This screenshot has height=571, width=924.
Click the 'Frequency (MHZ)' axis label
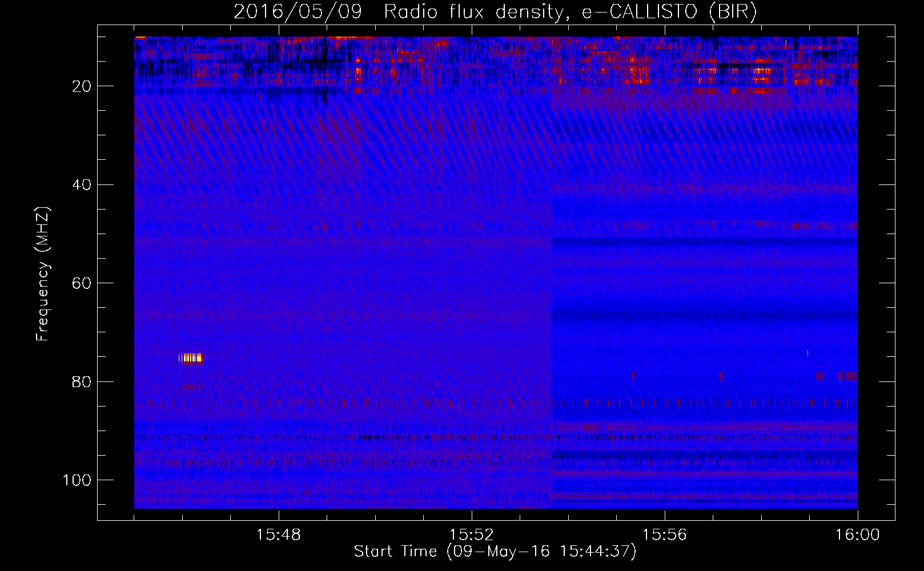(43, 274)
